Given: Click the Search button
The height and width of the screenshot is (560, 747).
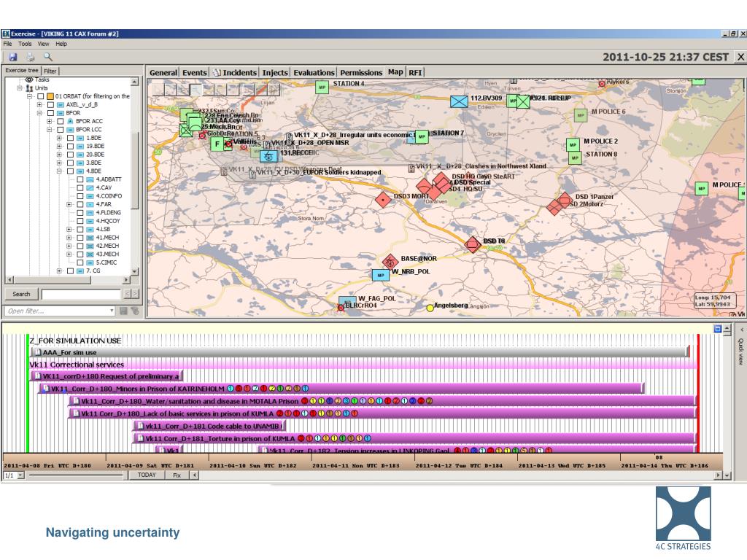Looking at the screenshot, I should tap(21, 295).
